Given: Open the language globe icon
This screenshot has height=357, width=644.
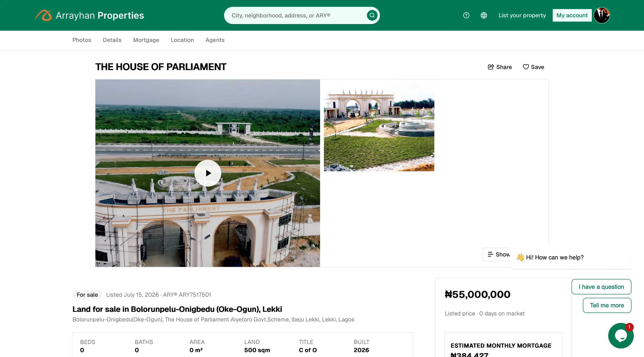Looking at the screenshot, I should [484, 15].
